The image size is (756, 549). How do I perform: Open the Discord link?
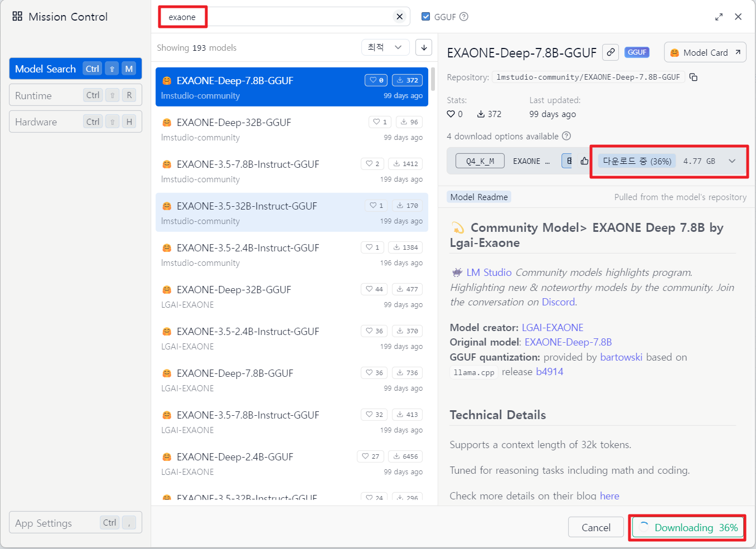(x=558, y=302)
